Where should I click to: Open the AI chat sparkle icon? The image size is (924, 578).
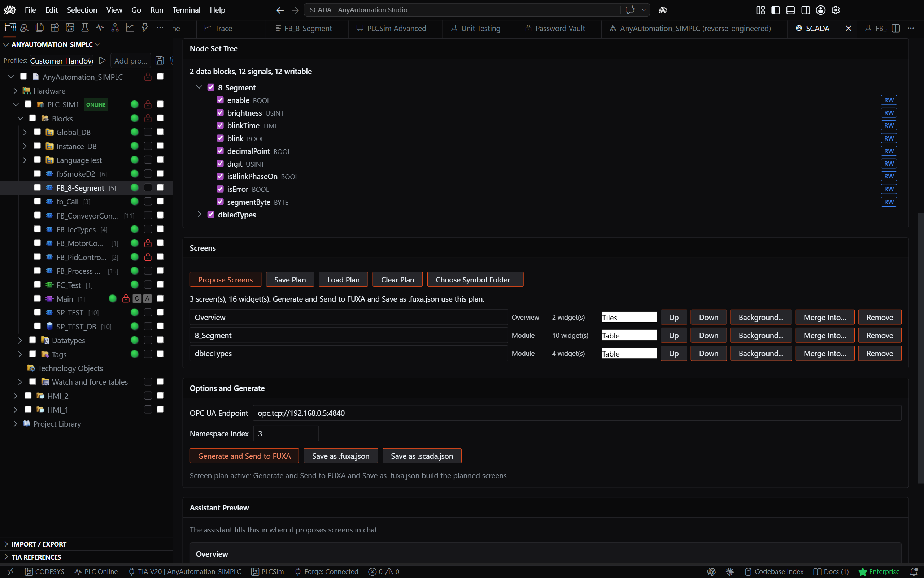(x=630, y=10)
